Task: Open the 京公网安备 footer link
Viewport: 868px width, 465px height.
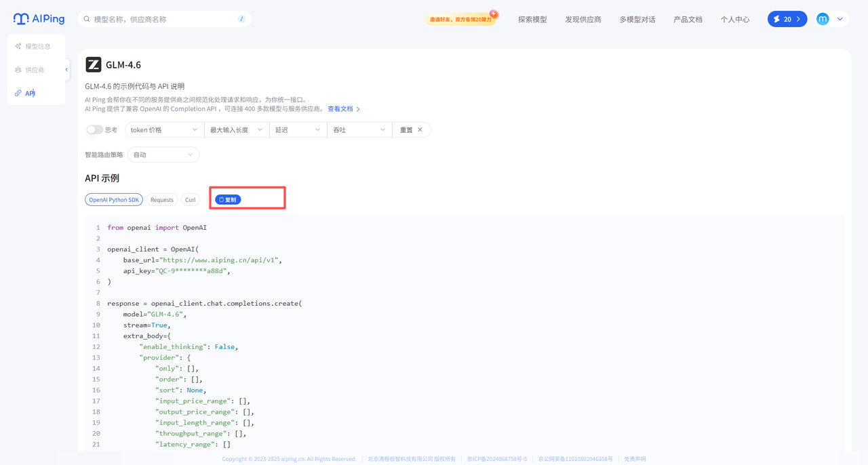Action: (575, 459)
